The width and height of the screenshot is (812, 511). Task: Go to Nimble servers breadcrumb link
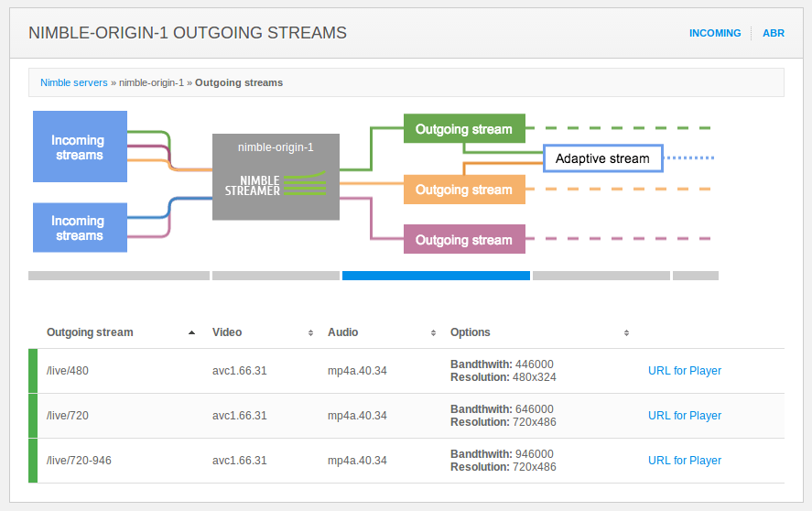pyautogui.click(x=74, y=82)
